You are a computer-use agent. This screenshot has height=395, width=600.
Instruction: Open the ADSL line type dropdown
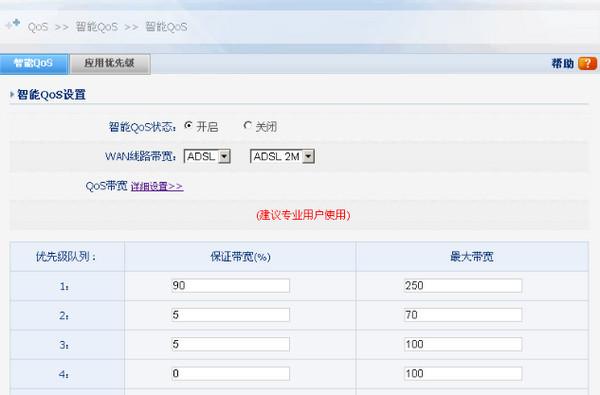click(207, 156)
